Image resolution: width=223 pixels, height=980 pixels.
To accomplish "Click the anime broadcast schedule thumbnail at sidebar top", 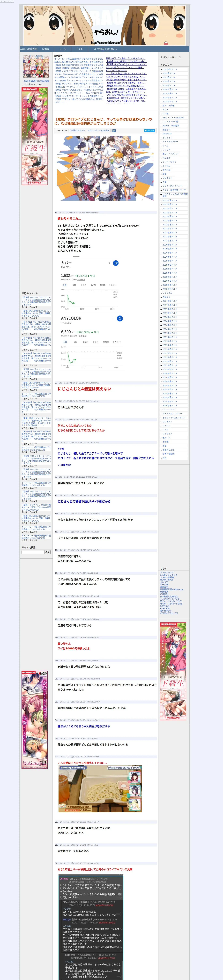I will point(36,66).
